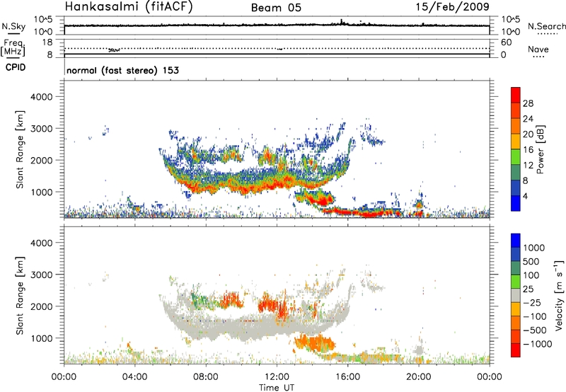Click the date '15/Feb/2009'
Image resolution: width=566 pixels, height=392 pixels.
[x=453, y=7]
